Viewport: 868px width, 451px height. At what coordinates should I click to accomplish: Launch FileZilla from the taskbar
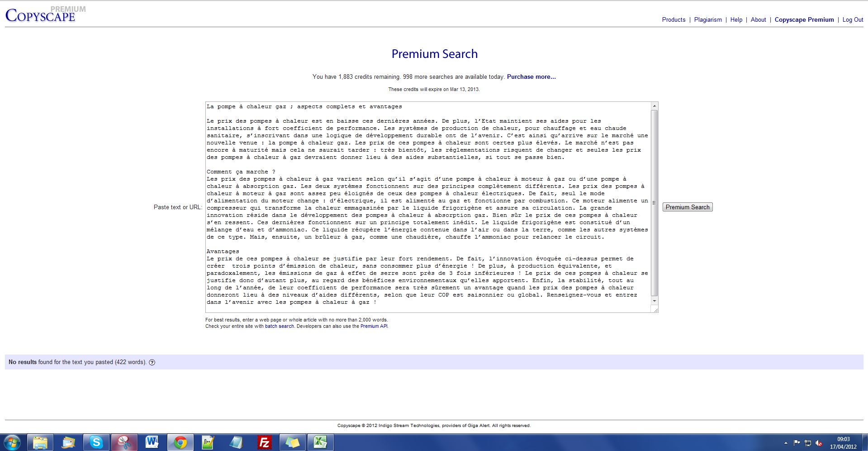click(264, 442)
